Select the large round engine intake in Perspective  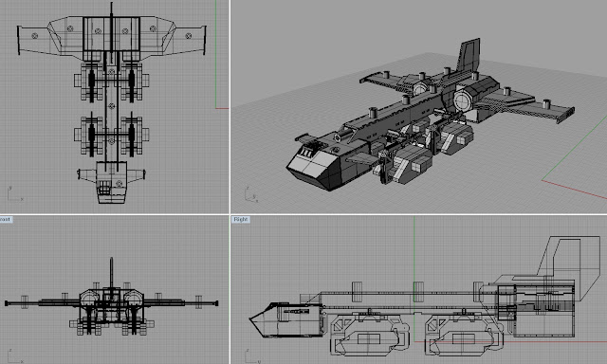pos(462,100)
